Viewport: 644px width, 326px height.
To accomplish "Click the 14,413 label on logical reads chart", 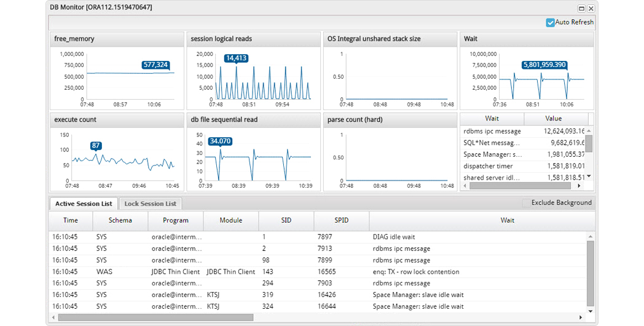I will point(236,58).
